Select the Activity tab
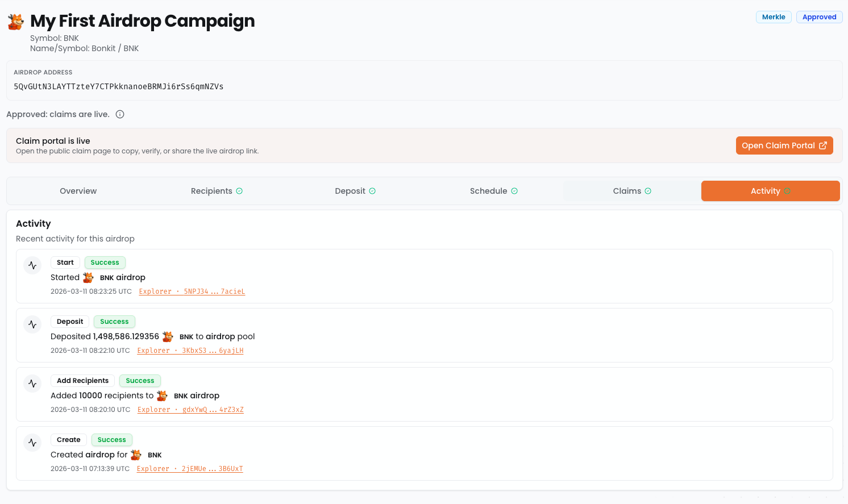Viewport: 848px width, 504px height. tap(770, 191)
